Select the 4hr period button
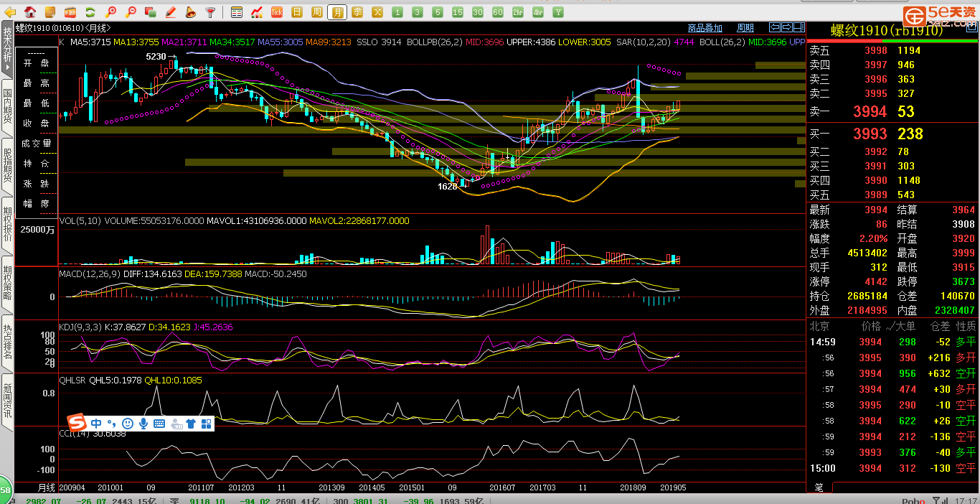The height and width of the screenshot is (504, 980). (x=538, y=12)
